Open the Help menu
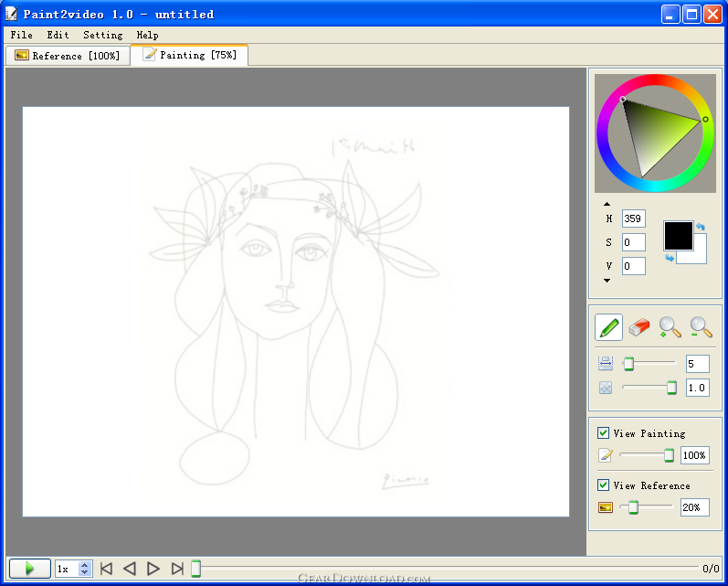The width and height of the screenshot is (728, 586). [147, 35]
